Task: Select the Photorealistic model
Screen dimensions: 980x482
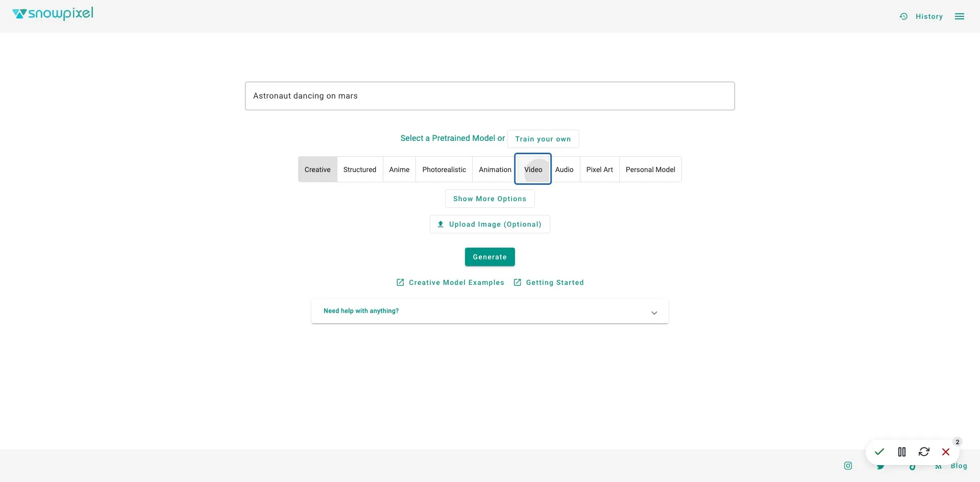Action: point(444,170)
